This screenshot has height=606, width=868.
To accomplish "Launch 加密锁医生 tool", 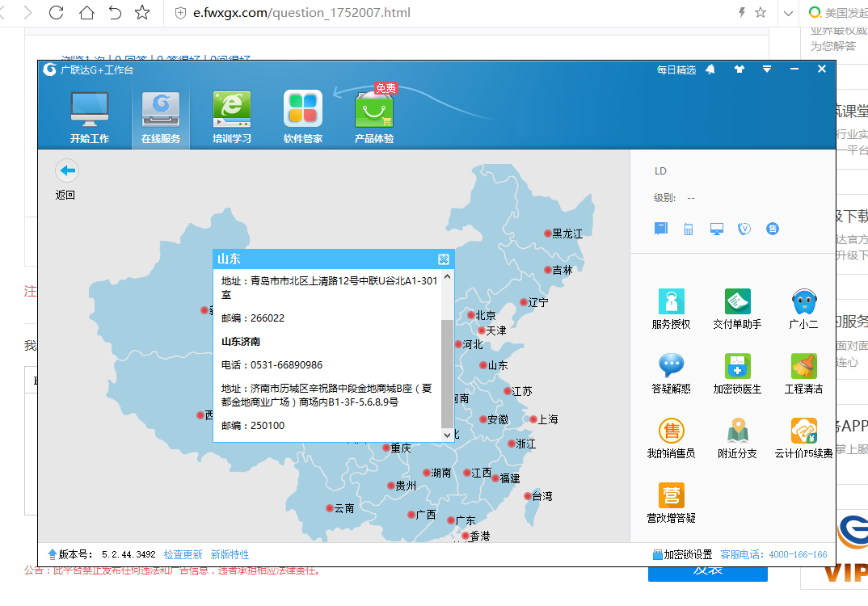I will coord(737,373).
